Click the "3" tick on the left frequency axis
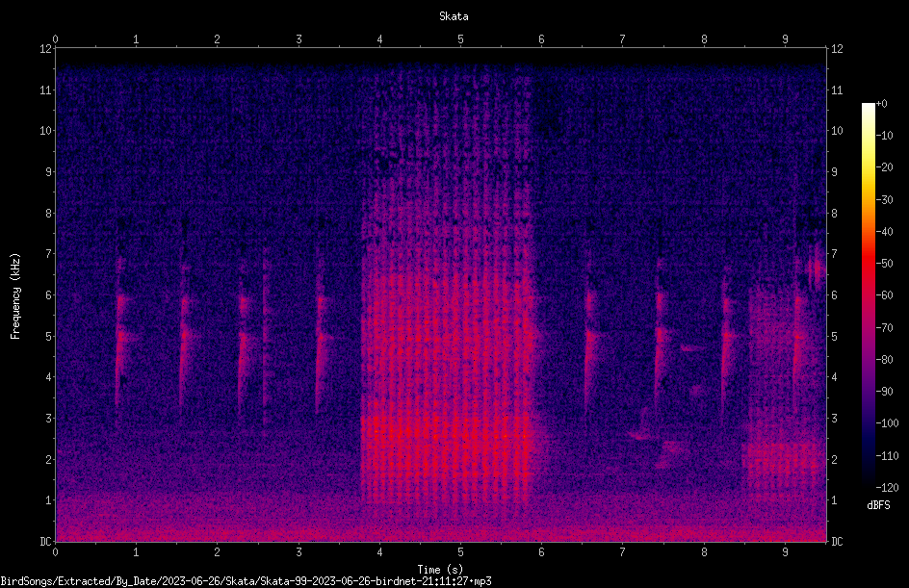Image resolution: width=909 pixels, height=588 pixels. pos(48,419)
